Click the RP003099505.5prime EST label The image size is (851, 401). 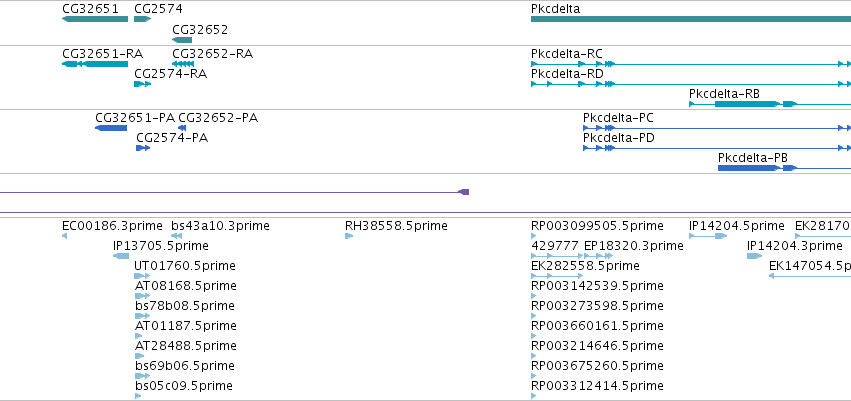coord(597,226)
